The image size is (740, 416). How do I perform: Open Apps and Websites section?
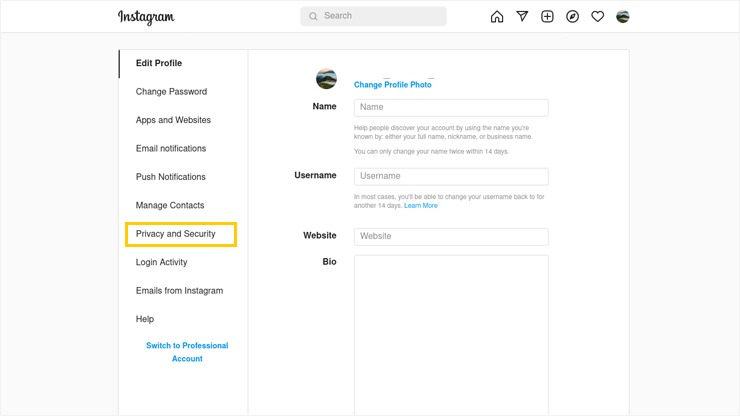point(173,120)
